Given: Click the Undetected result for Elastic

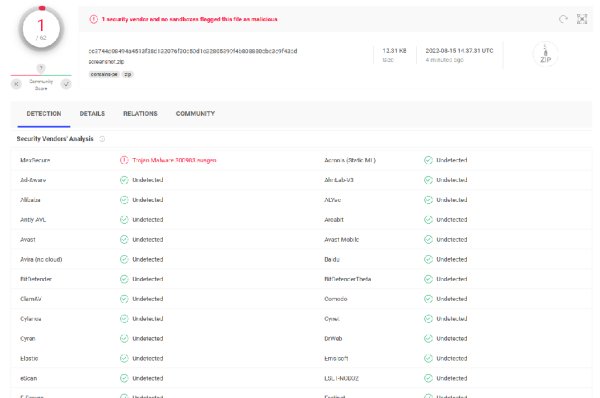Looking at the screenshot, I should [148, 359].
